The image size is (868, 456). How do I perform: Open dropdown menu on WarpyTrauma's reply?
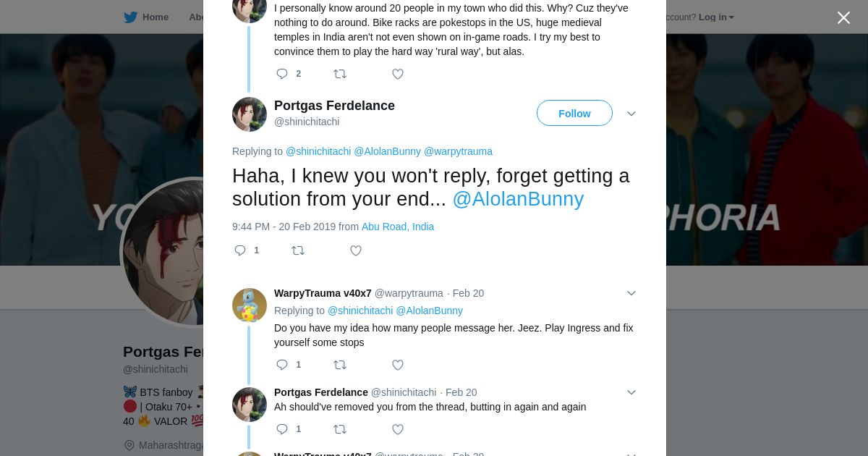pos(631,293)
